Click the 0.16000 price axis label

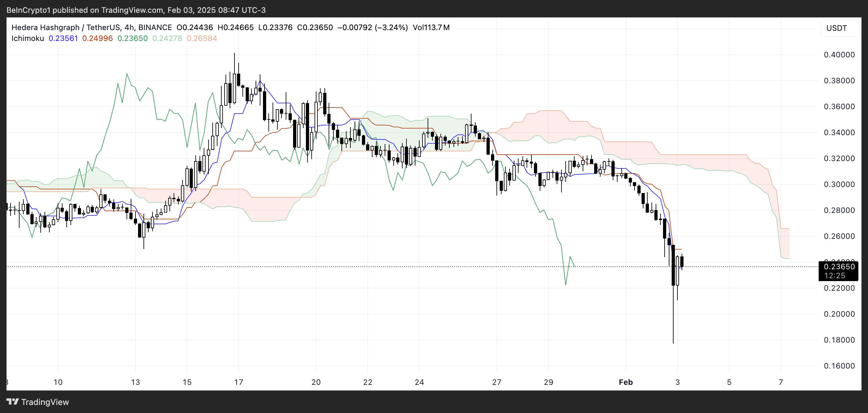tap(839, 366)
